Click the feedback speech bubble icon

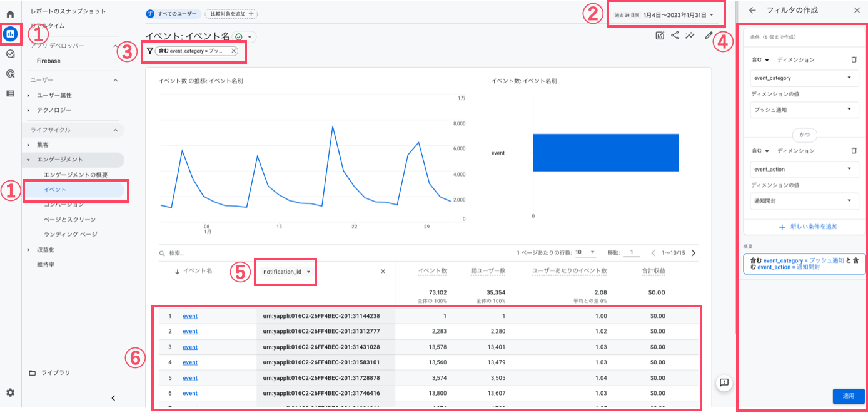click(724, 383)
